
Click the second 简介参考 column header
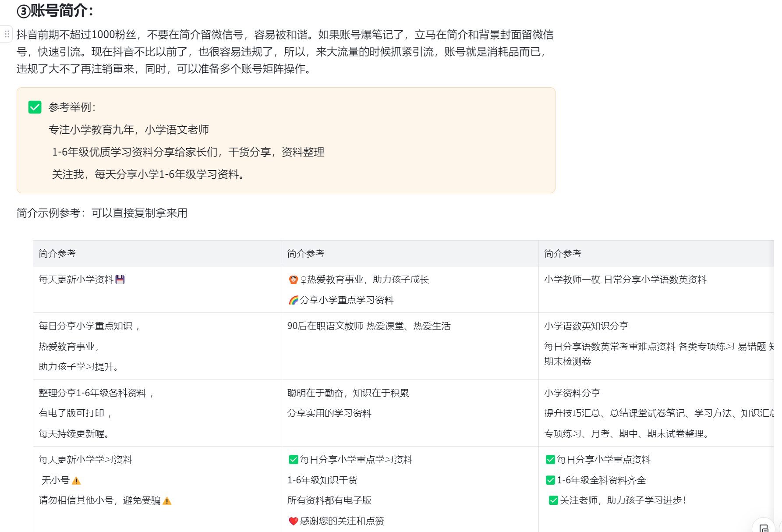(x=306, y=254)
